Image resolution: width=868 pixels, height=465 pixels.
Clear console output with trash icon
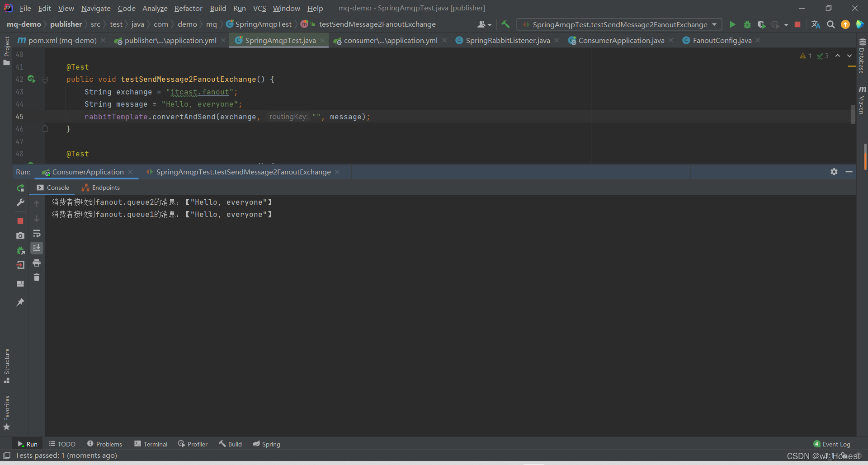37,277
